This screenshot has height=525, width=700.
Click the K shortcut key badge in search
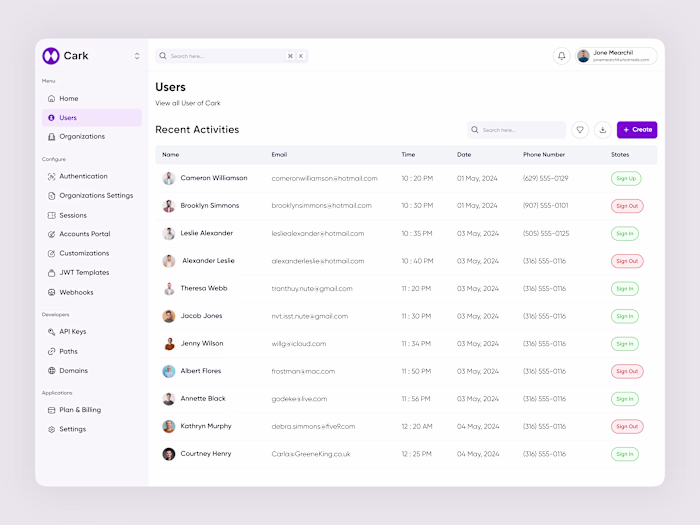pyautogui.click(x=301, y=56)
